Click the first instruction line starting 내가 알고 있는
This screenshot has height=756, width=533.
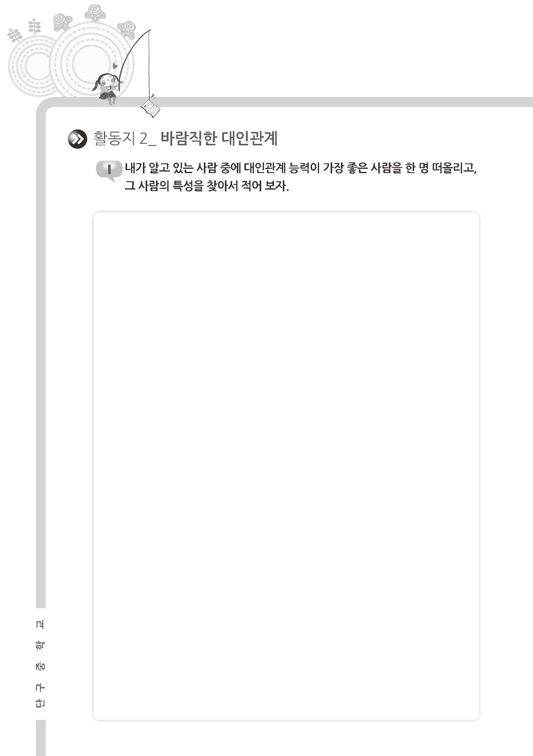coord(300,168)
